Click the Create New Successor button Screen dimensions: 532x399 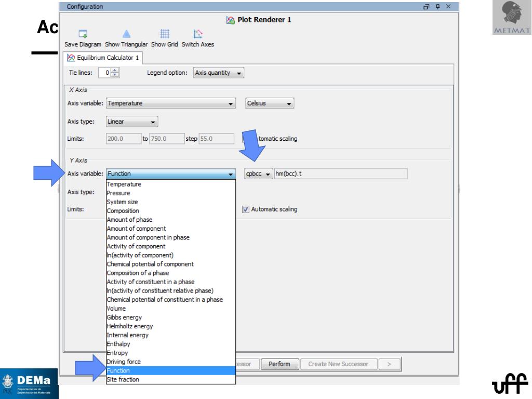tap(338, 364)
